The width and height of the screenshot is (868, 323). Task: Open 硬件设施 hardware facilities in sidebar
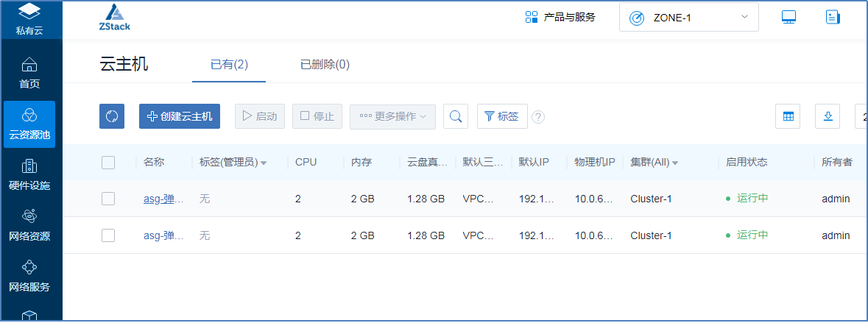[29, 174]
